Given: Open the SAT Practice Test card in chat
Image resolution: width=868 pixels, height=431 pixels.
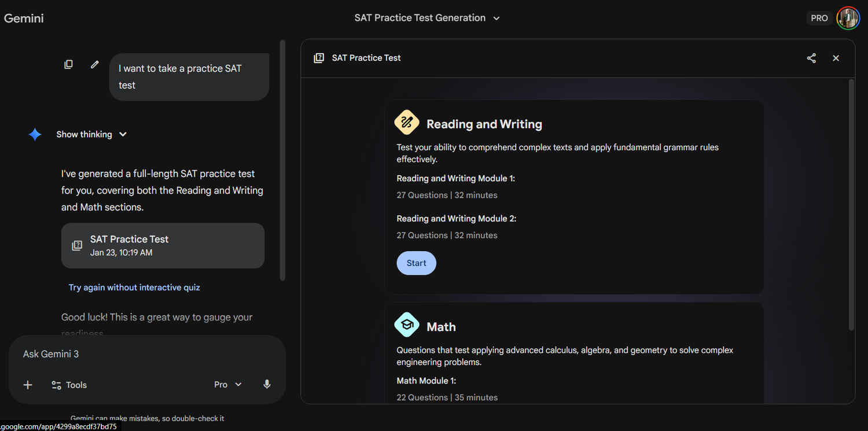Looking at the screenshot, I should tap(163, 246).
